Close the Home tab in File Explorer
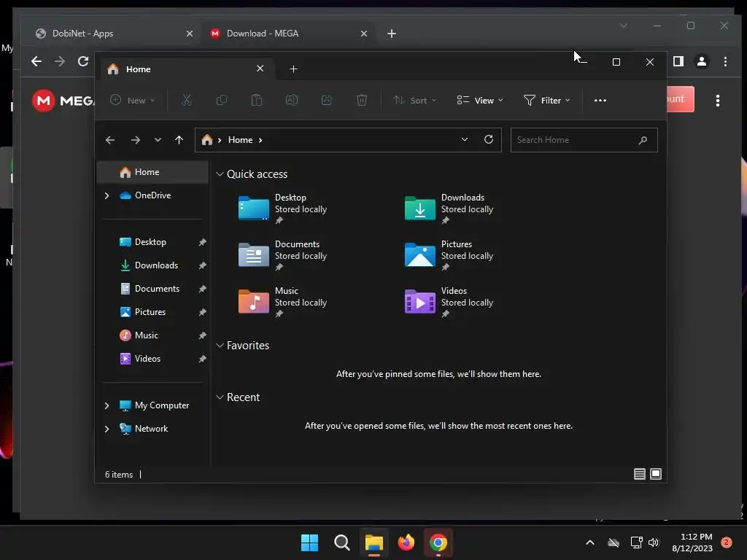The height and width of the screenshot is (560, 747). (260, 69)
